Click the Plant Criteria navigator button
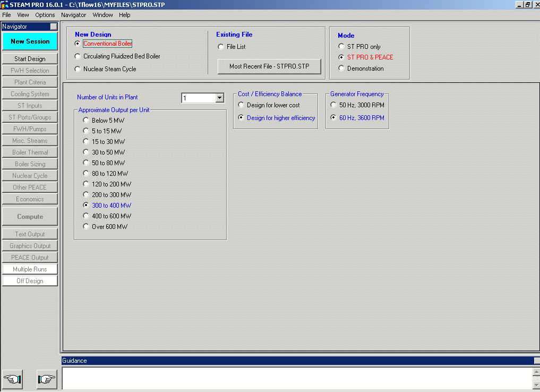This screenshot has width=540, height=392. tap(30, 82)
